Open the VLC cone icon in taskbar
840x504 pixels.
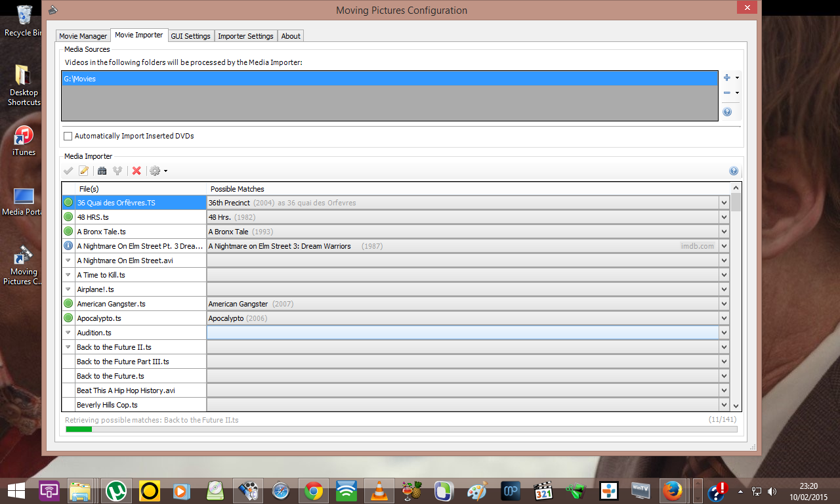pyautogui.click(x=379, y=490)
